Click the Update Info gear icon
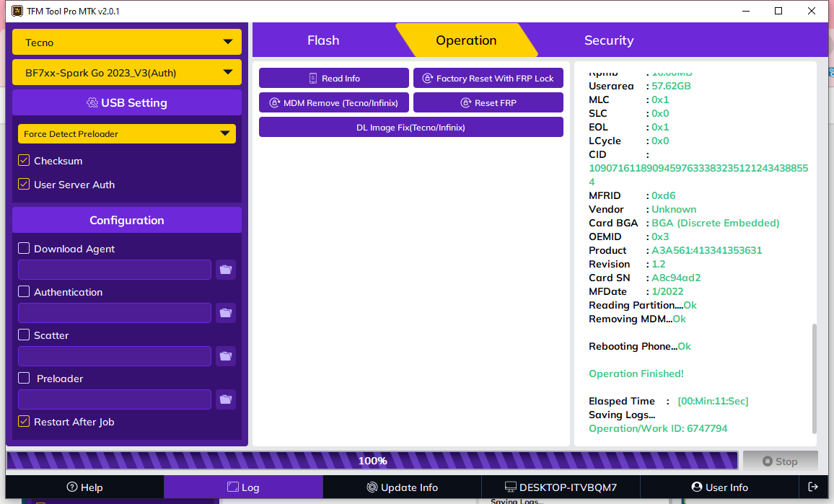Image resolution: width=834 pixels, height=504 pixels. click(x=372, y=487)
